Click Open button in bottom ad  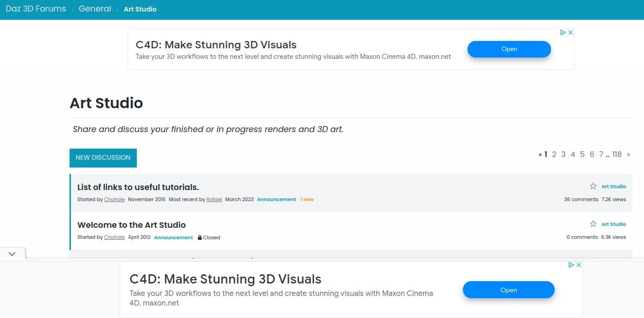point(509,290)
